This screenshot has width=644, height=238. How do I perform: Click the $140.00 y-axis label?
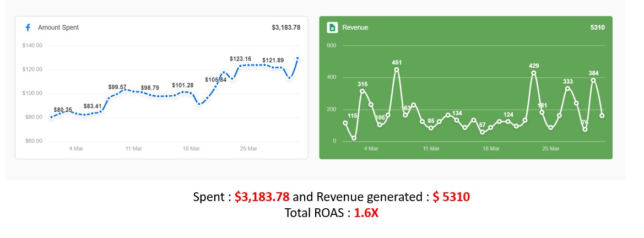pos(33,46)
